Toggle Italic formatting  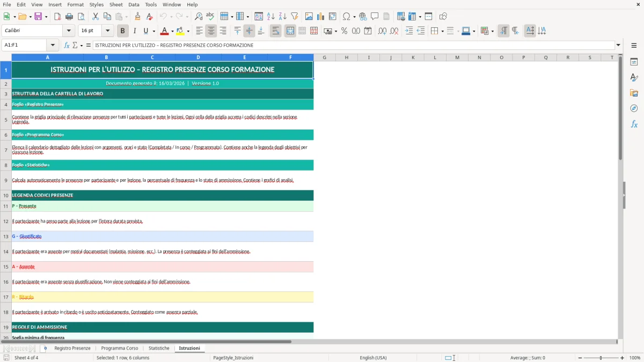134,31
